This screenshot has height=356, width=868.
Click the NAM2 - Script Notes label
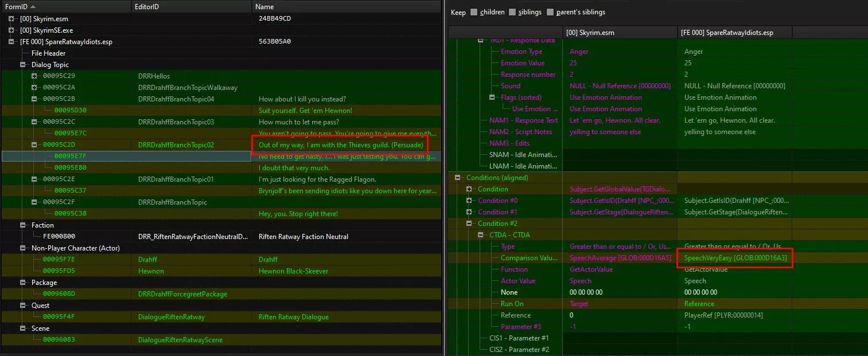(521, 132)
